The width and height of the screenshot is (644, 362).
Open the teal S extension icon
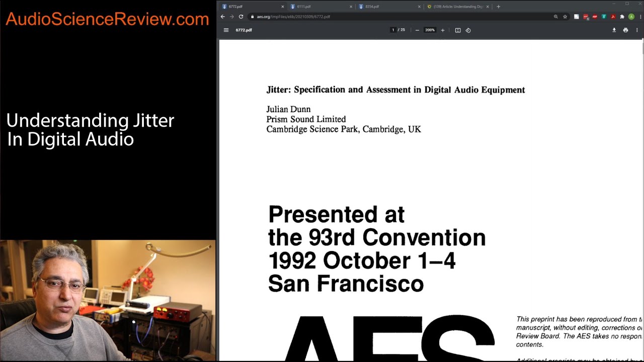[x=604, y=17]
